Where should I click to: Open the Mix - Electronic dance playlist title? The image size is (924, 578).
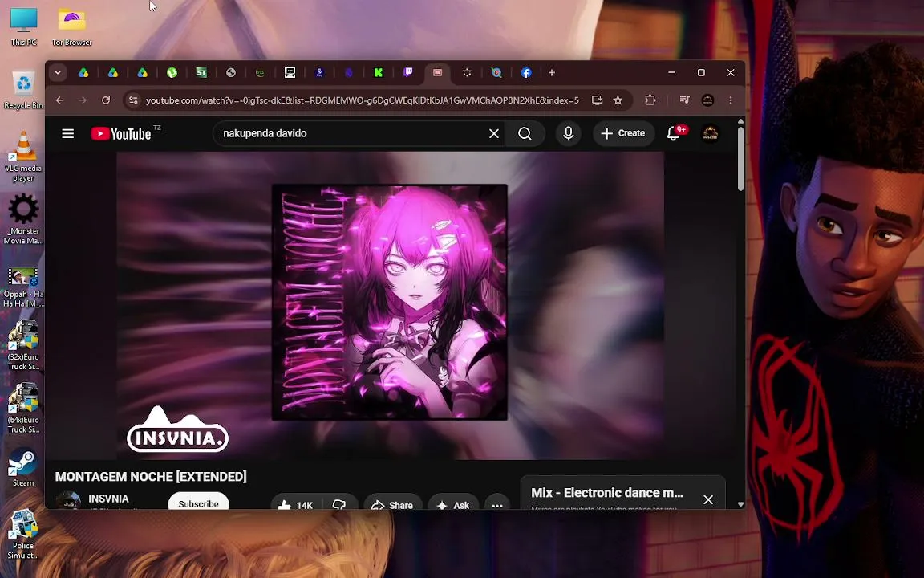607,492
